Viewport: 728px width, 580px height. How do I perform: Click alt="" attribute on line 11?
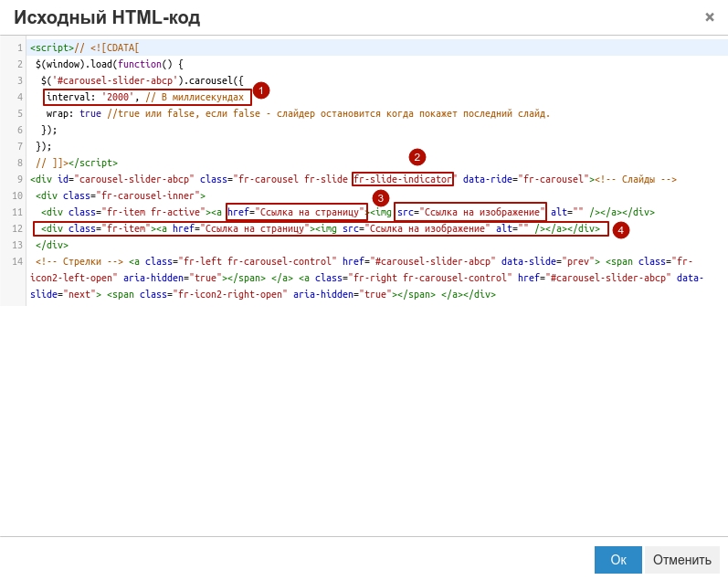tap(567, 212)
